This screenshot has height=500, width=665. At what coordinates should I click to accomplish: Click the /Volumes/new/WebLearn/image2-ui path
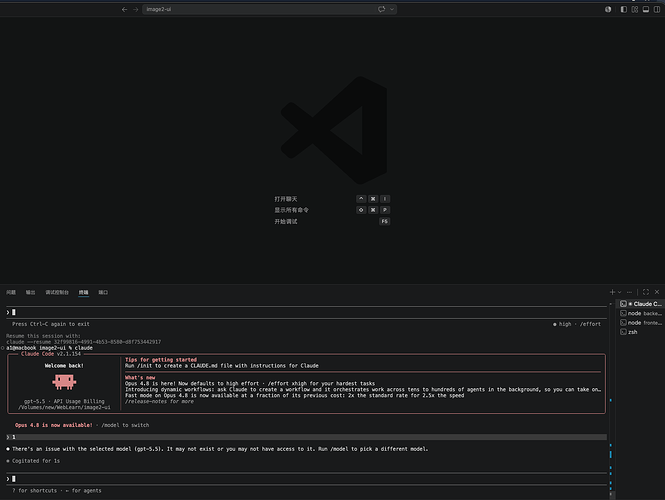(x=64, y=407)
